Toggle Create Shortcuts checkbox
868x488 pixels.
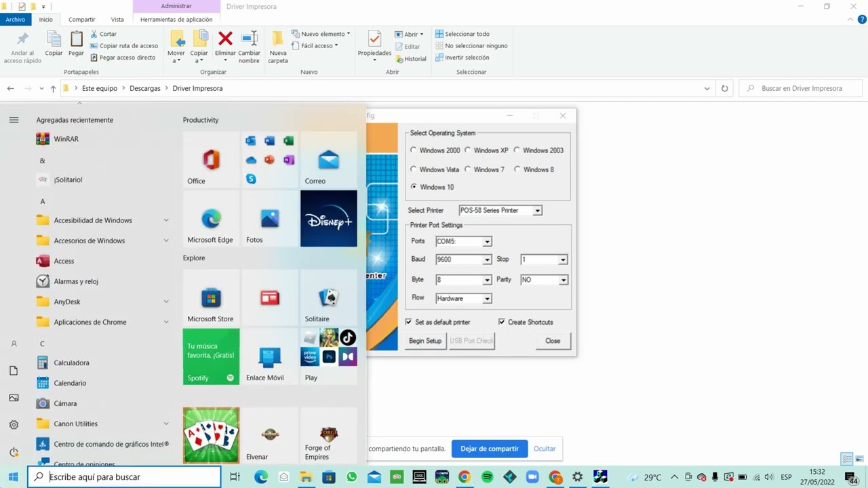pos(502,322)
